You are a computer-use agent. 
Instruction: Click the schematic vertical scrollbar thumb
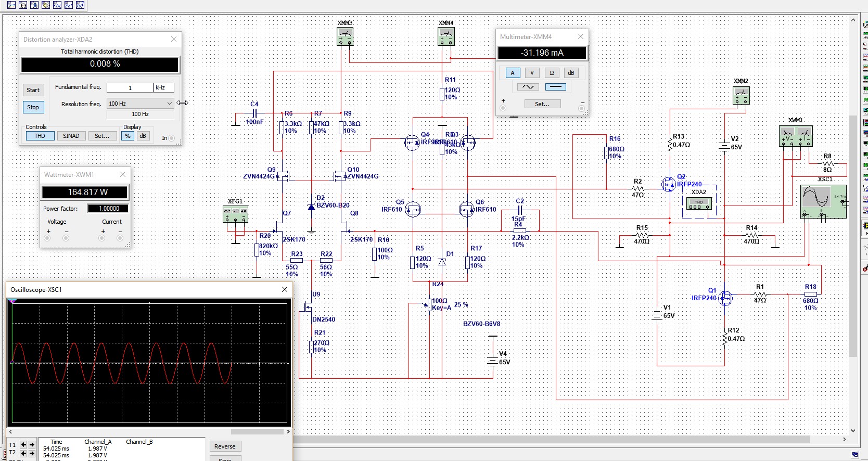coord(853,236)
